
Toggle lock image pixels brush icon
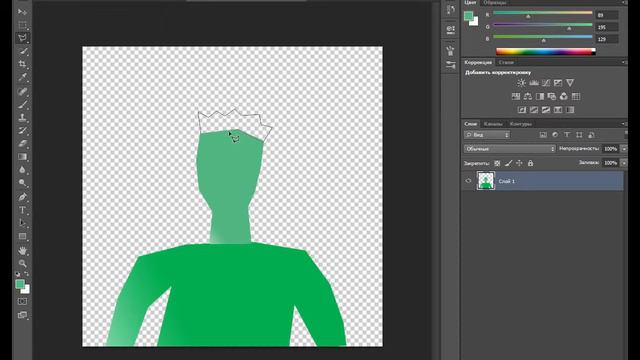pos(508,163)
